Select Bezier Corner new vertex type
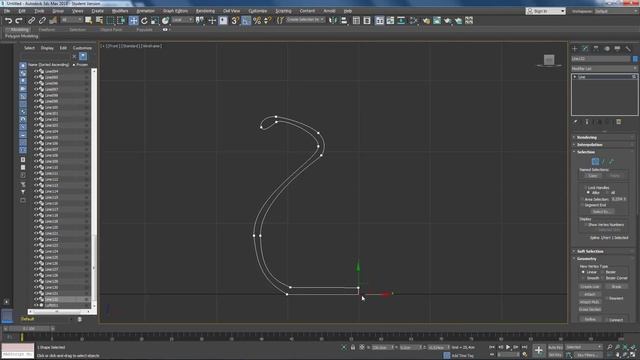640x360 pixels. click(x=603, y=278)
